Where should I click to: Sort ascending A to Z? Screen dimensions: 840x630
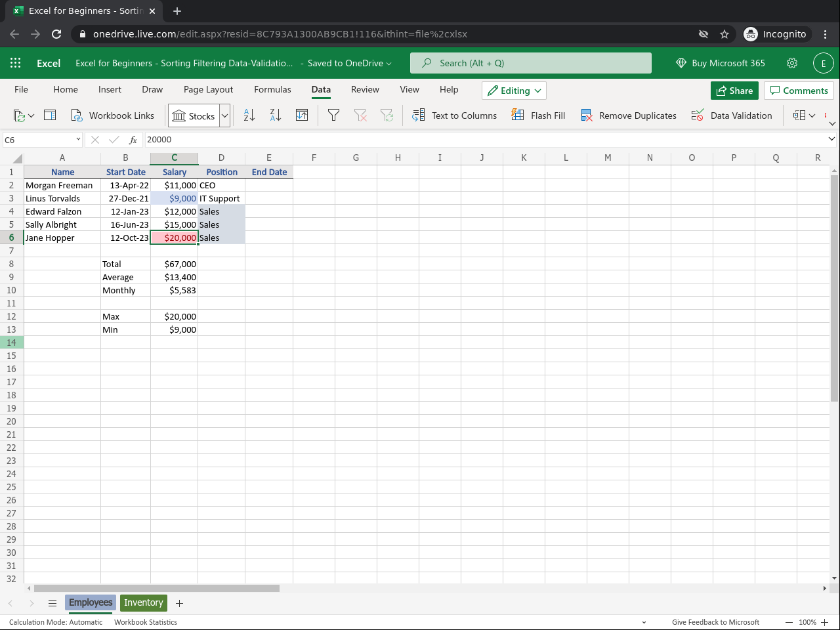click(249, 115)
